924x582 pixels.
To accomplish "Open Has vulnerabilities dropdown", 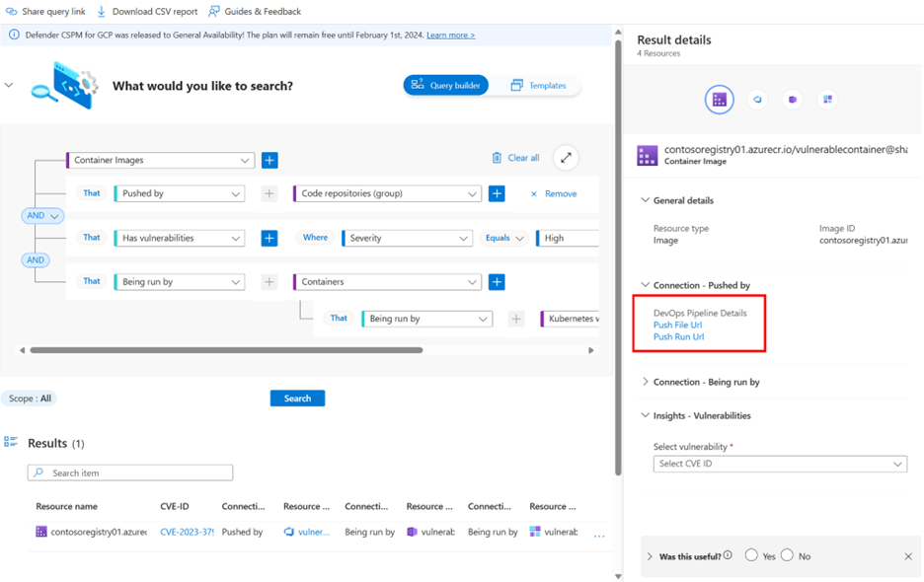I will (x=179, y=238).
